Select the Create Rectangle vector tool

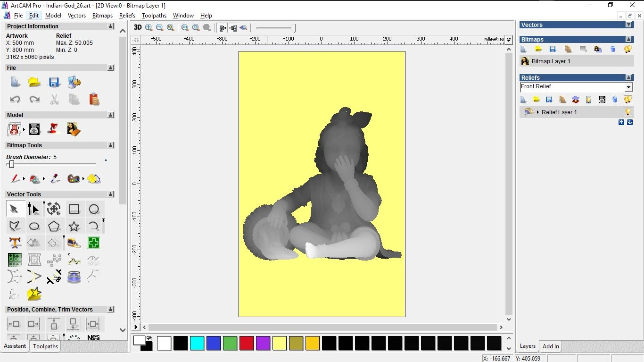[74, 209]
